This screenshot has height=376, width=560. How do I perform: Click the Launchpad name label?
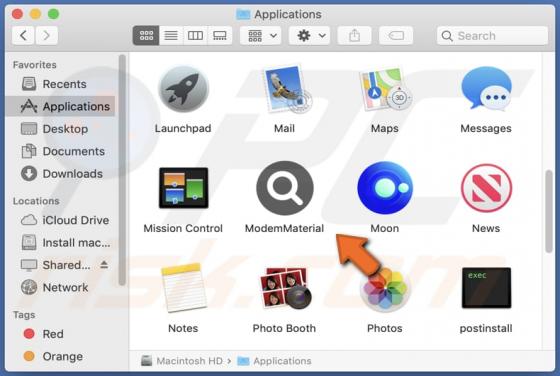[183, 128]
